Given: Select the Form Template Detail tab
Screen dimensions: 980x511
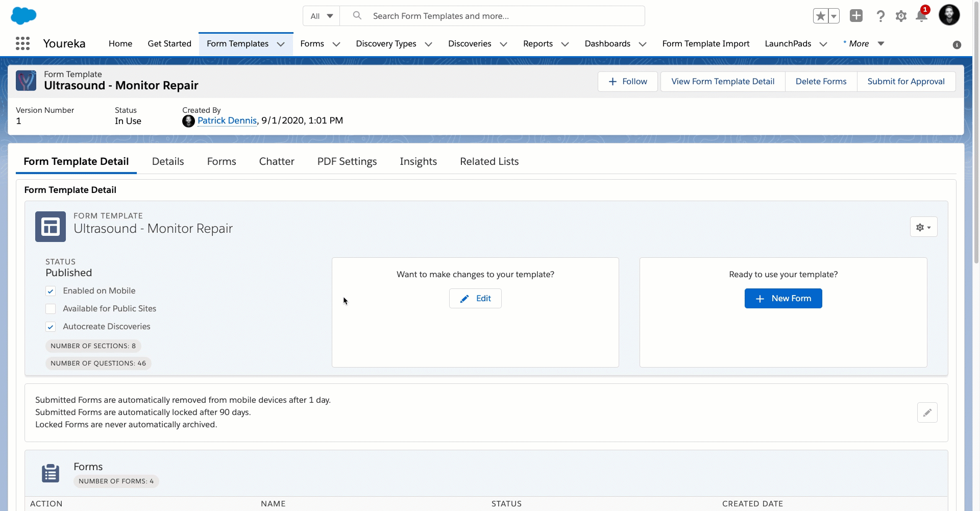Looking at the screenshot, I should 76,162.
